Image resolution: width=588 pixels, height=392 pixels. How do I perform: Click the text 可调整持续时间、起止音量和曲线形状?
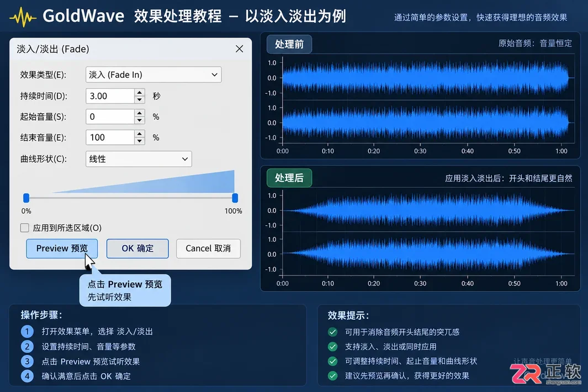[411, 361]
